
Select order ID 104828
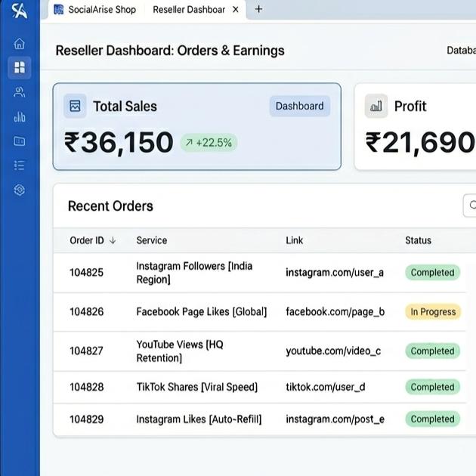click(87, 387)
